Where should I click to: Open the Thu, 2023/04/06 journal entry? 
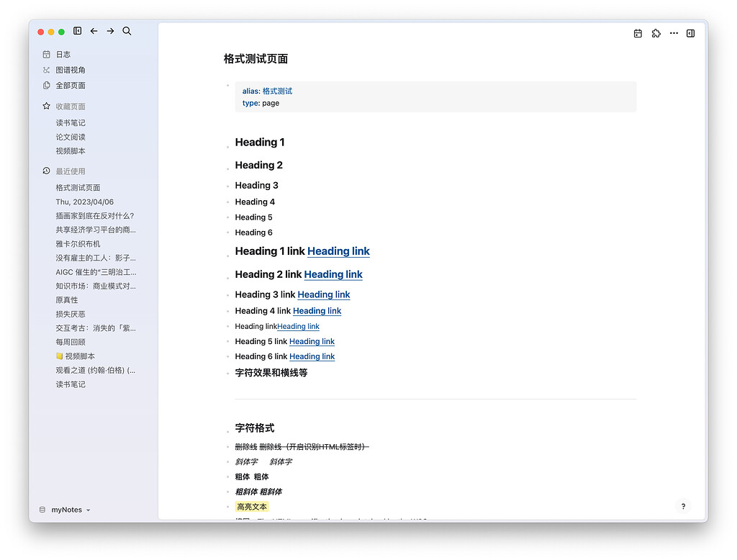77,202
